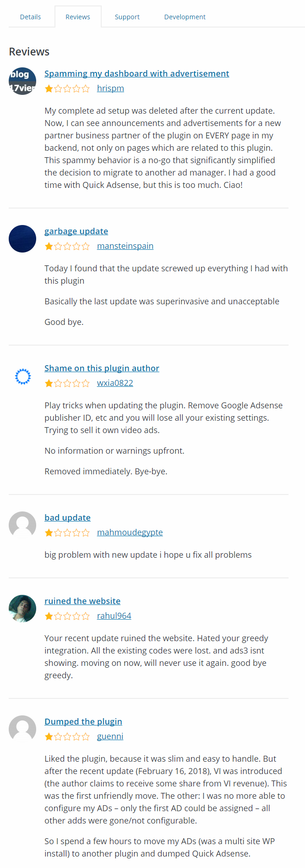Screen dimensions: 305x868
Task: Open wxia0822's username link
Action: 115,383
